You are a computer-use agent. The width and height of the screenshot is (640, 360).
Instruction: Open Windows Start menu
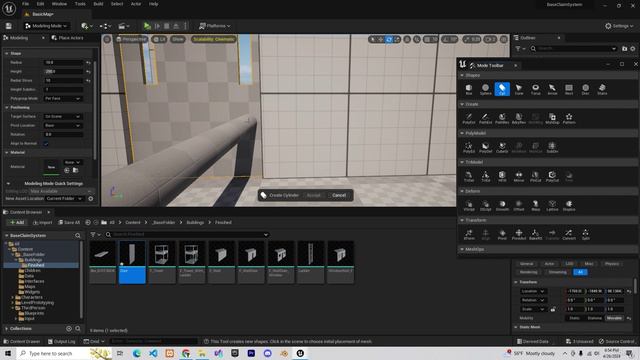[8, 353]
